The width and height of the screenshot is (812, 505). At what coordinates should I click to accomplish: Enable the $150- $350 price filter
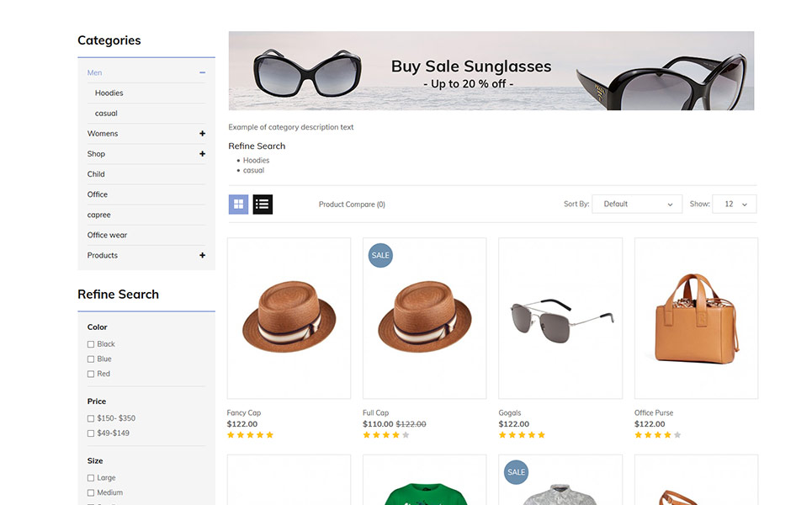(x=91, y=418)
